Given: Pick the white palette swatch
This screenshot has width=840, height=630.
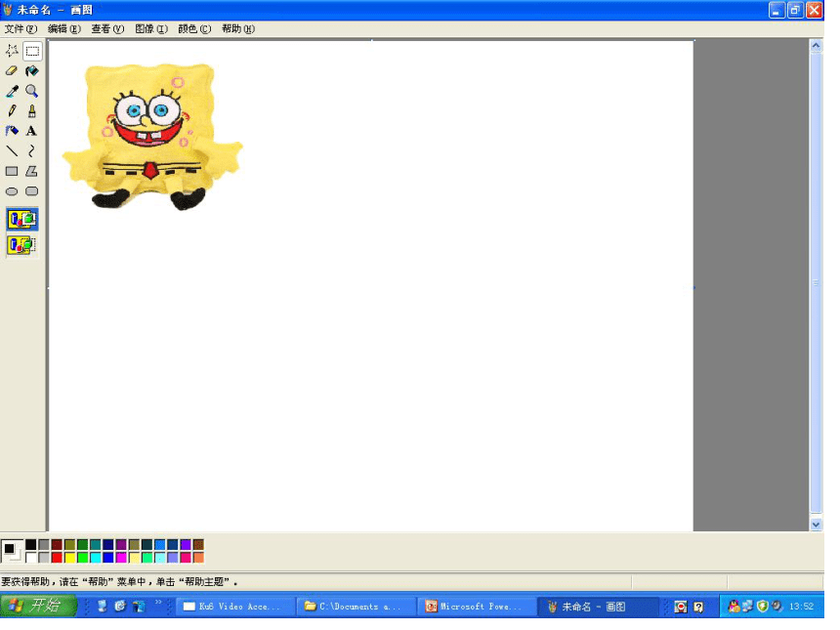Looking at the screenshot, I should [31, 558].
